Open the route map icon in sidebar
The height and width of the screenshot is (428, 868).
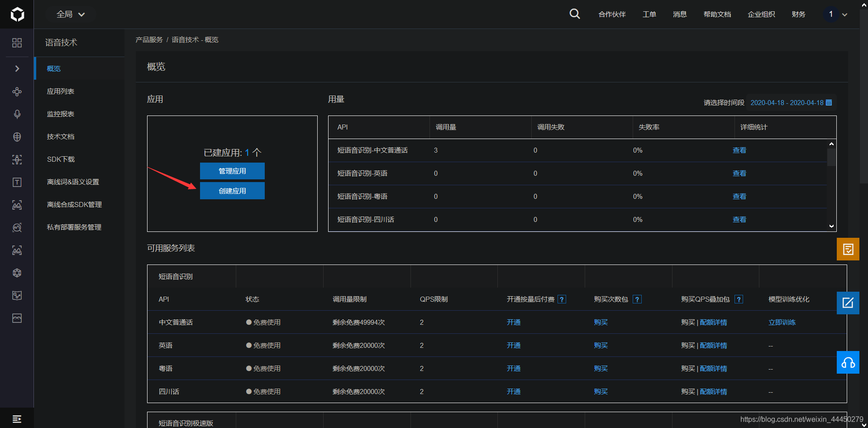click(x=17, y=295)
